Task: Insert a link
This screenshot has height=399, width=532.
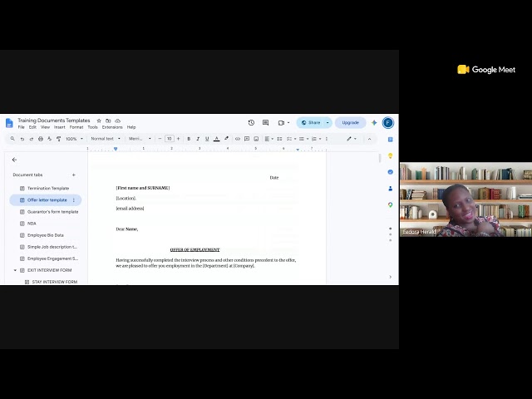Action: [x=238, y=139]
